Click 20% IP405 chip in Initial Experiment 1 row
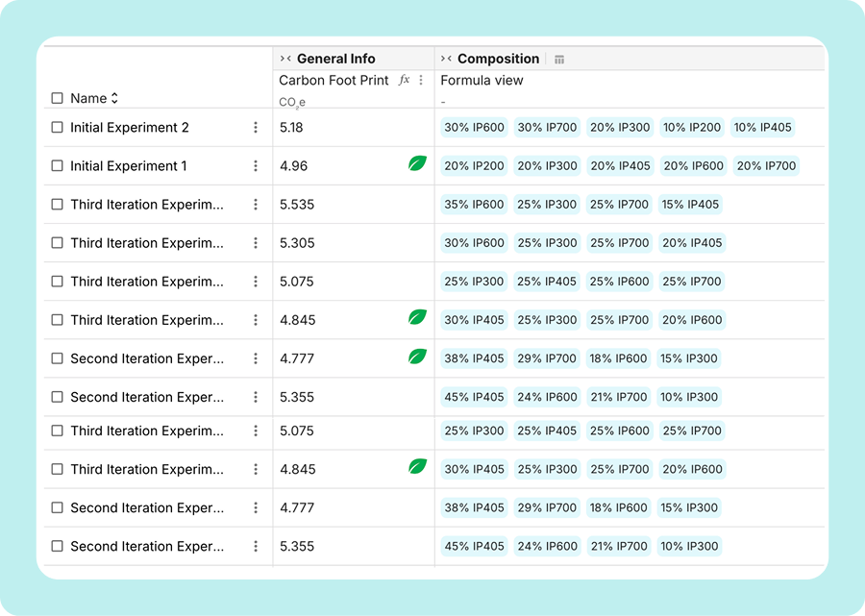The image size is (865, 616). [620, 166]
